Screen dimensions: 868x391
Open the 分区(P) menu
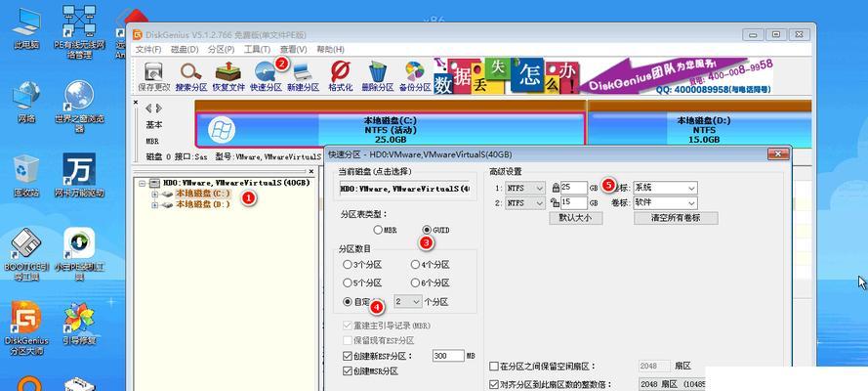point(222,49)
